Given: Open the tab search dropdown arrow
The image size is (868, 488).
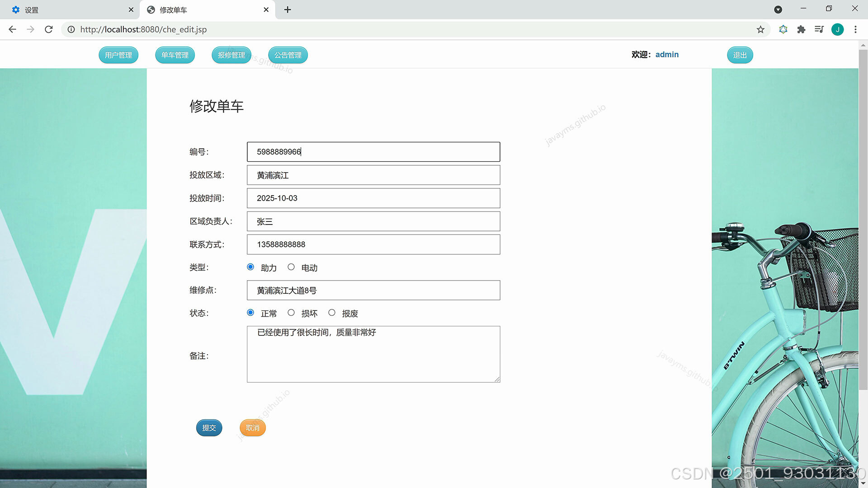Looking at the screenshot, I should [778, 9].
